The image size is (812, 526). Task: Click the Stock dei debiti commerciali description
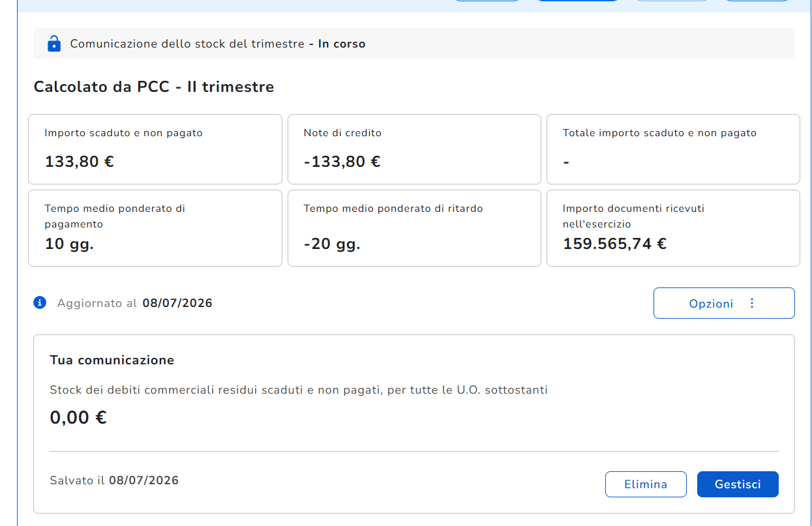point(299,390)
